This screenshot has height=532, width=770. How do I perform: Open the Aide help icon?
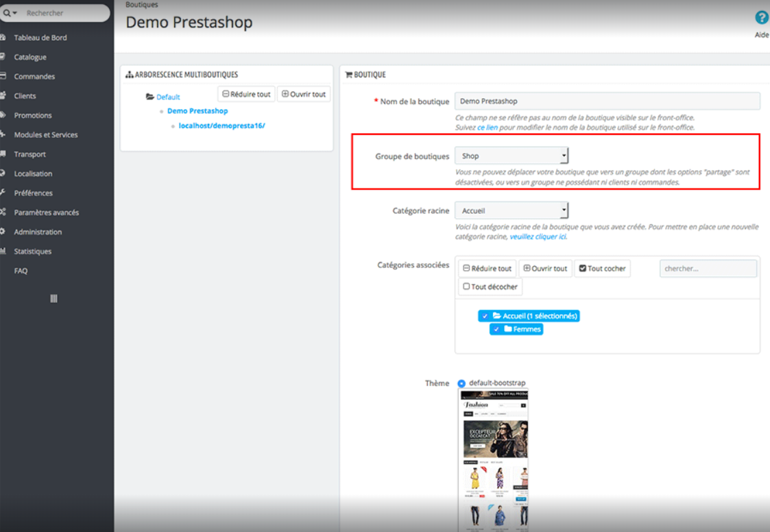pyautogui.click(x=762, y=19)
